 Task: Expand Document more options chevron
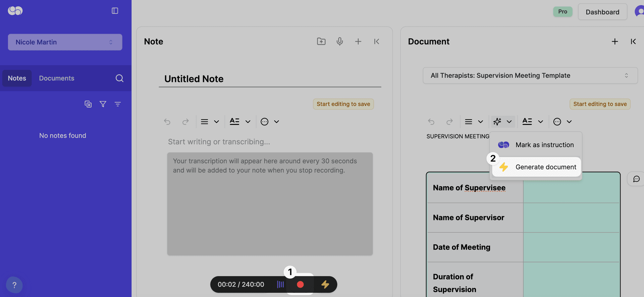tap(569, 122)
